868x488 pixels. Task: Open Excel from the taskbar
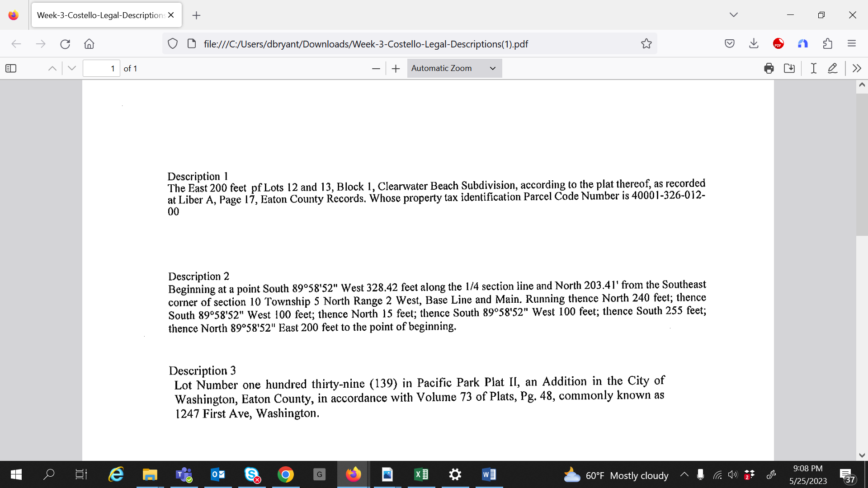[x=421, y=474]
